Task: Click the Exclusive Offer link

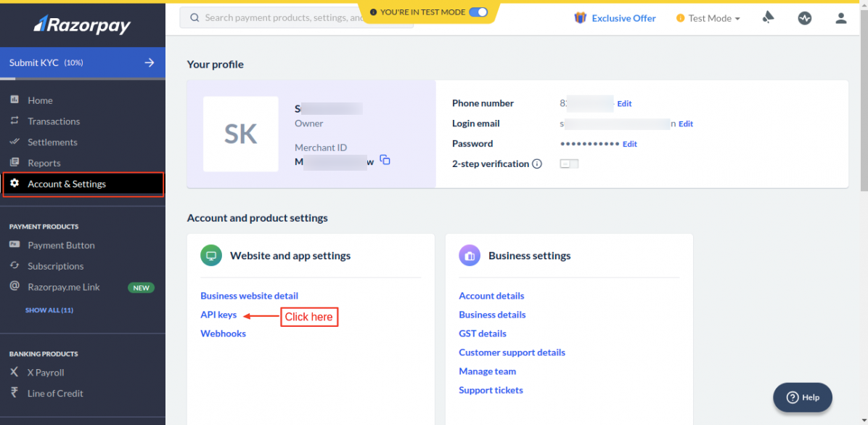Action: [624, 18]
